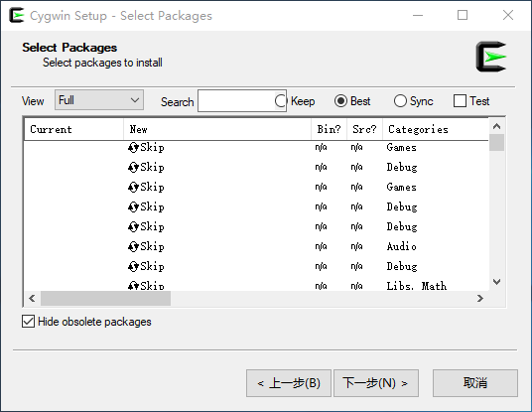
Task: Click the Bin? column header
Action: [x=329, y=129]
